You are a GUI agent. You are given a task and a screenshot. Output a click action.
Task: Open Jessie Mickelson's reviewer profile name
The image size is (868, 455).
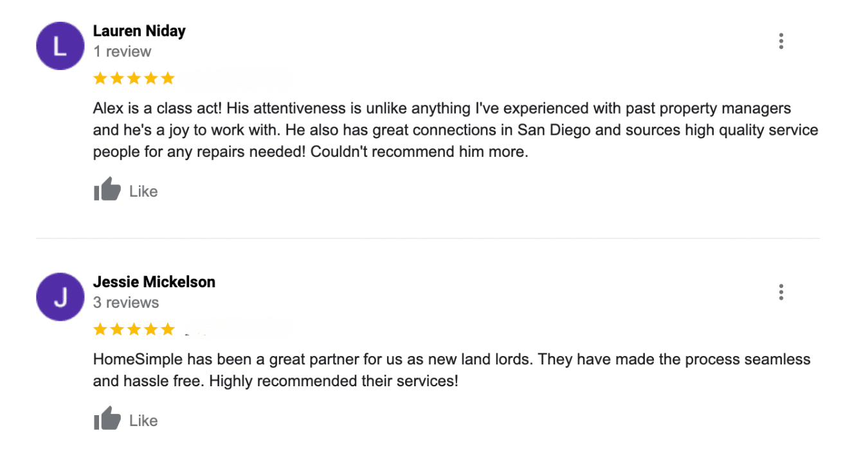pyautogui.click(x=154, y=281)
